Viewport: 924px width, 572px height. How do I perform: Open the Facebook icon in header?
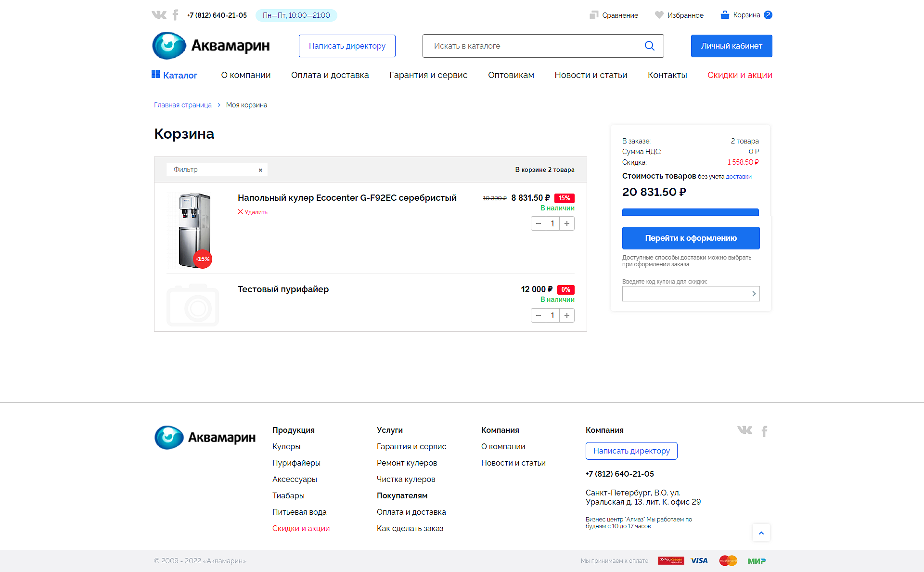point(176,15)
